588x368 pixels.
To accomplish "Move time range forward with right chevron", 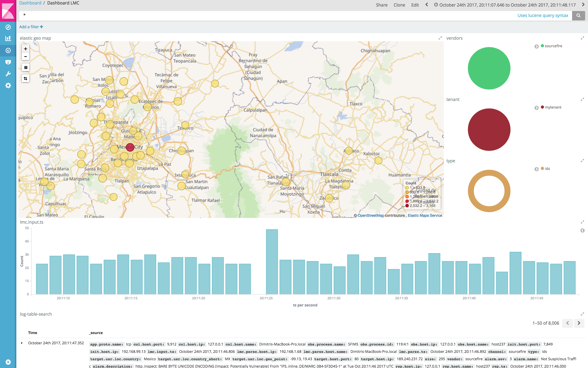I will 583,5.
